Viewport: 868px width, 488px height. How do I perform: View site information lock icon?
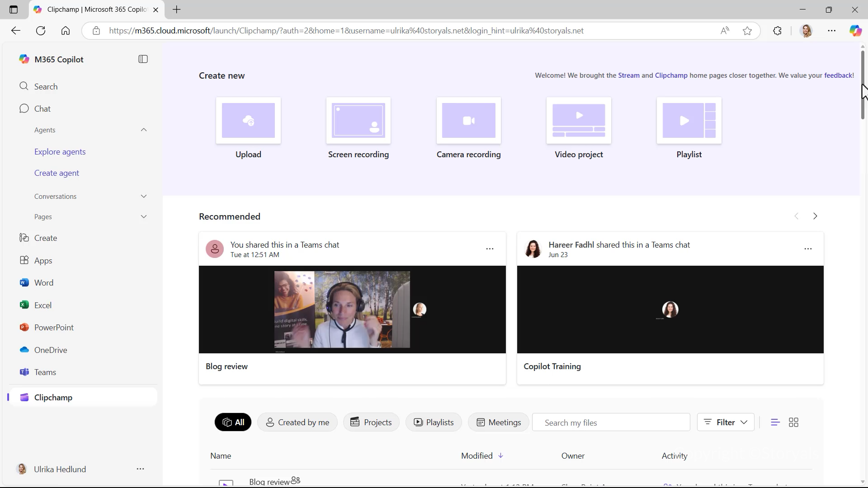coord(96,31)
